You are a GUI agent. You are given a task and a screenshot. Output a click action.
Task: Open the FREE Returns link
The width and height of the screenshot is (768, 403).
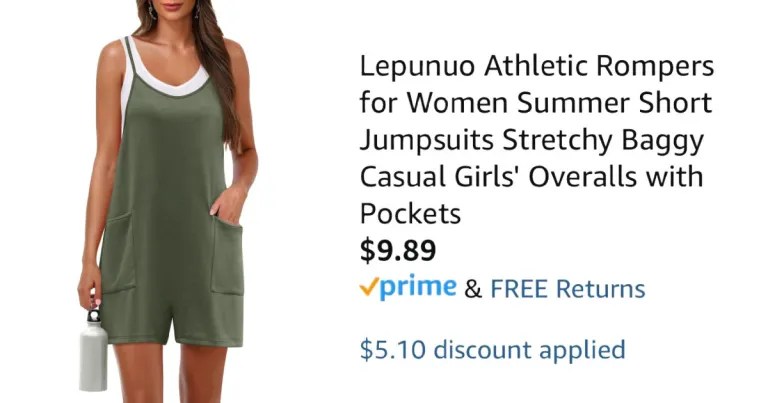(568, 288)
